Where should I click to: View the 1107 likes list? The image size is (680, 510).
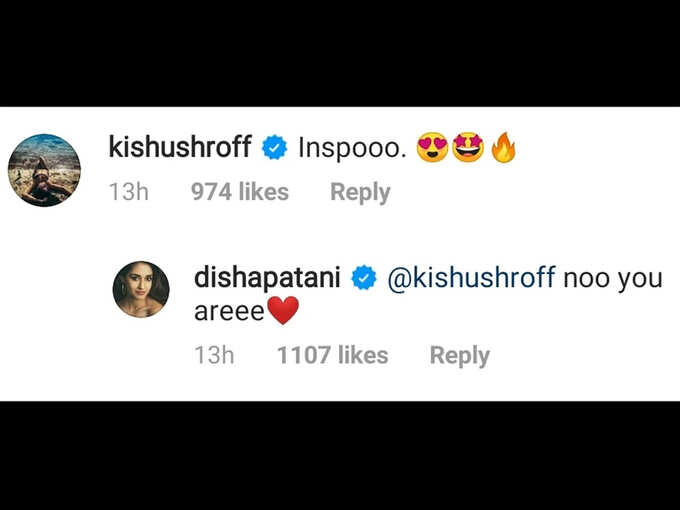[x=333, y=355]
